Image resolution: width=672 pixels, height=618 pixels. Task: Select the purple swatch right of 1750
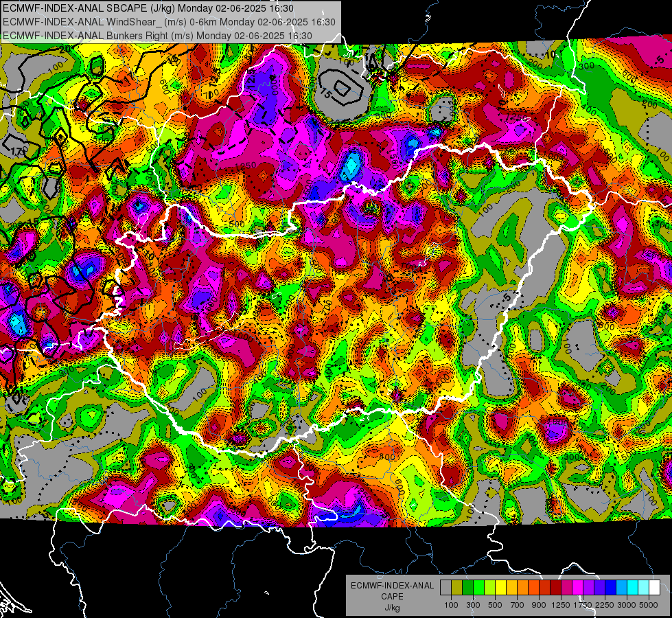point(589,587)
